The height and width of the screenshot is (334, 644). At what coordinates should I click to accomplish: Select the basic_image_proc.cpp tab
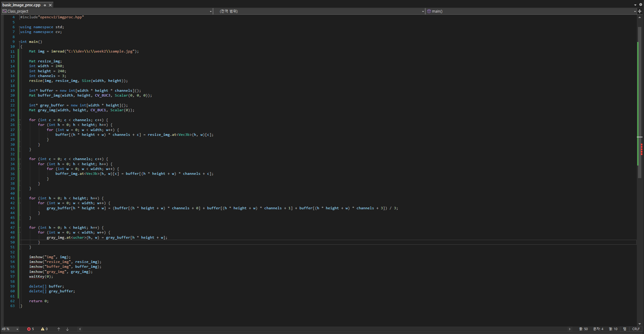coord(22,5)
